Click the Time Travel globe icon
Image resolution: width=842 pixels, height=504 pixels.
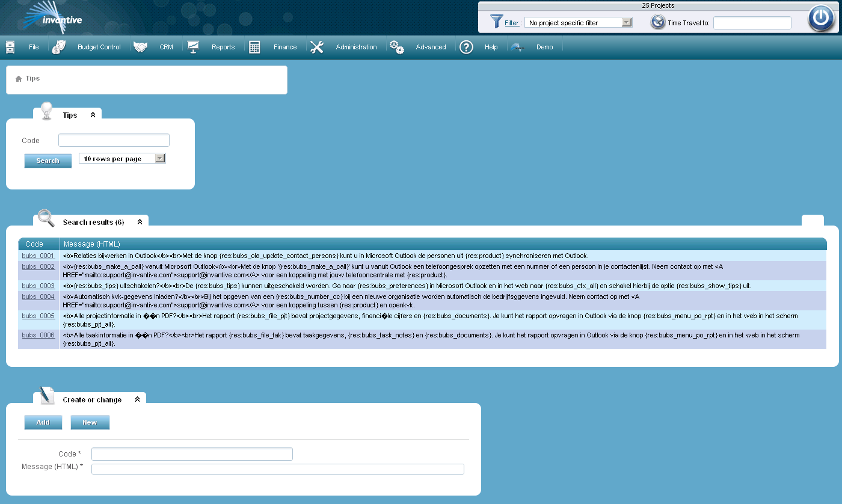(x=658, y=22)
